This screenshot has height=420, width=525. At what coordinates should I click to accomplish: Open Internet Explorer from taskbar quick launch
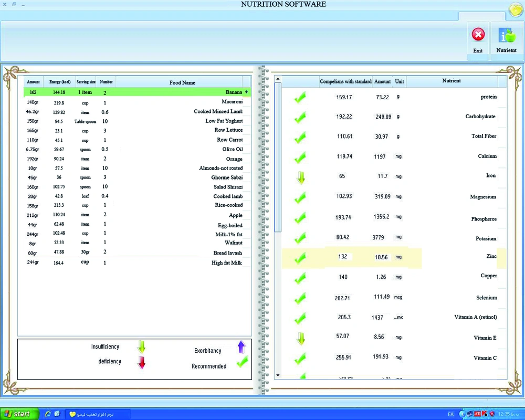click(48, 414)
